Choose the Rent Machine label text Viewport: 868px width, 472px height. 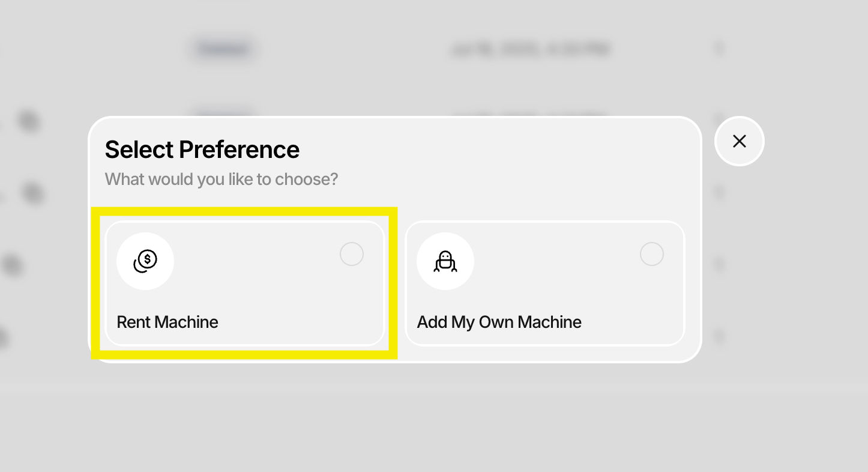[x=167, y=322]
